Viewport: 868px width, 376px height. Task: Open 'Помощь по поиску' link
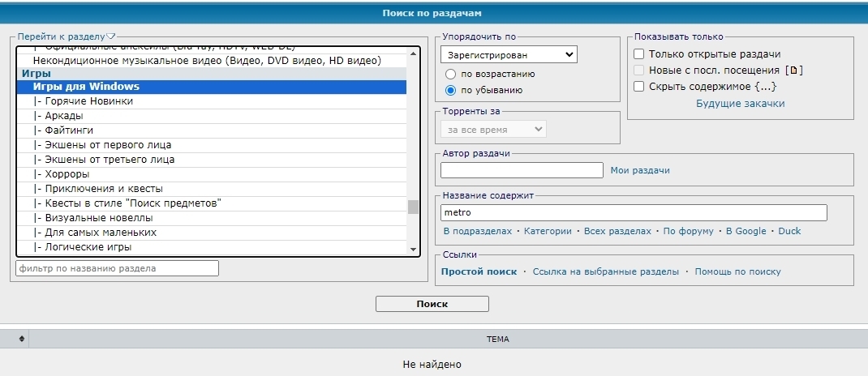click(x=738, y=271)
